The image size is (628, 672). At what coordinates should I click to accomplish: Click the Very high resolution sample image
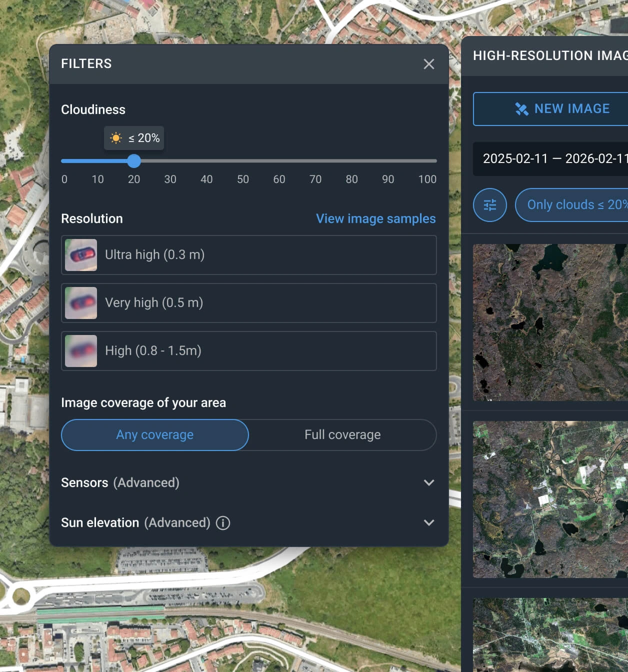click(x=80, y=303)
